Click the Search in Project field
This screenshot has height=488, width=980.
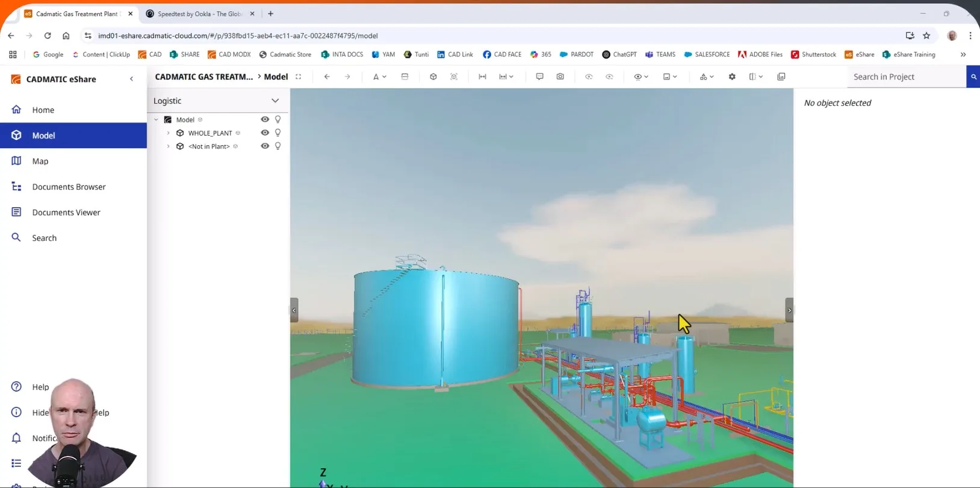point(906,77)
